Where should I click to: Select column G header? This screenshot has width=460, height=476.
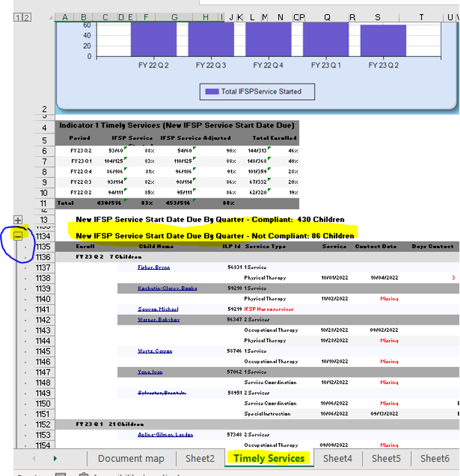tap(174, 17)
